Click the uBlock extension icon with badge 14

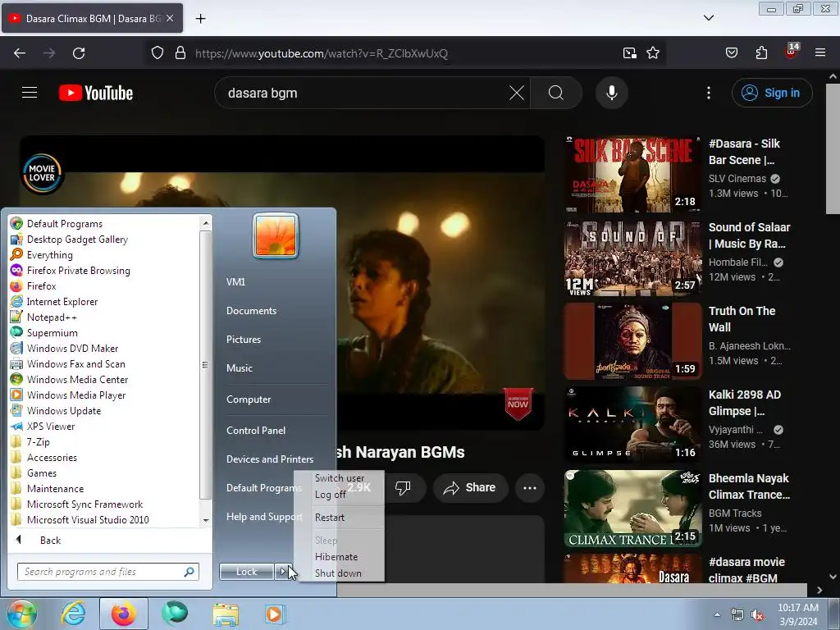(x=792, y=52)
